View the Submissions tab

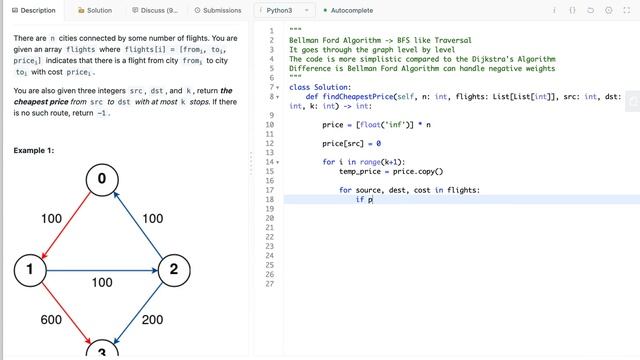[218, 10]
